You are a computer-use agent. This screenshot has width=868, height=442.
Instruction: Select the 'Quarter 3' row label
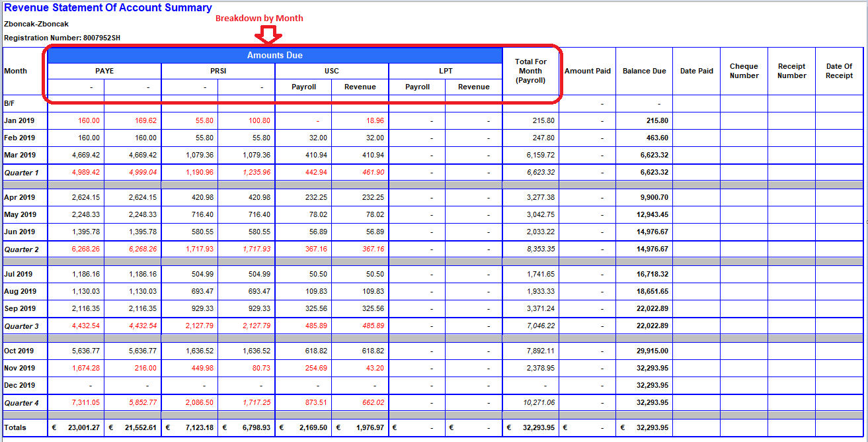(21, 326)
